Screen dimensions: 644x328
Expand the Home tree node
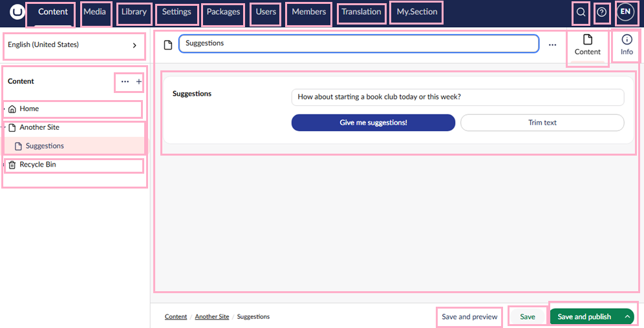point(4,109)
